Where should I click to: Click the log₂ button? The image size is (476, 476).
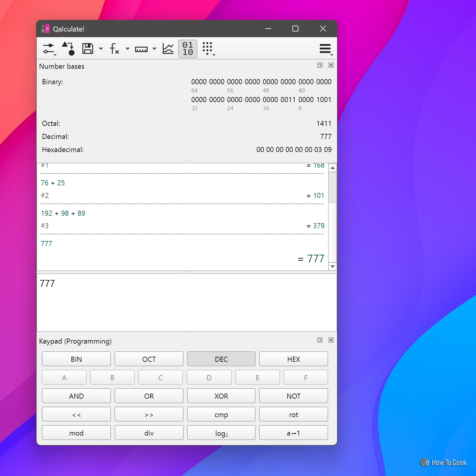[x=221, y=433]
